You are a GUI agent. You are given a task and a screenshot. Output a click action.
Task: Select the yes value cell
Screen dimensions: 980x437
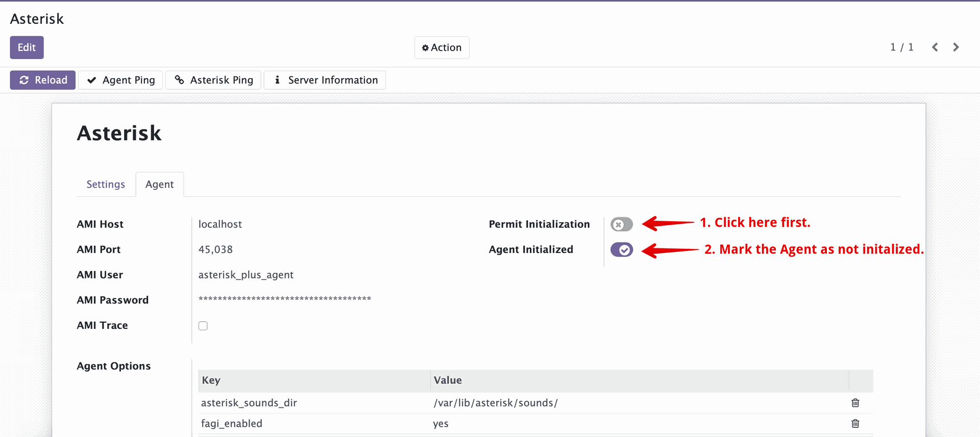pyautogui.click(x=640, y=424)
